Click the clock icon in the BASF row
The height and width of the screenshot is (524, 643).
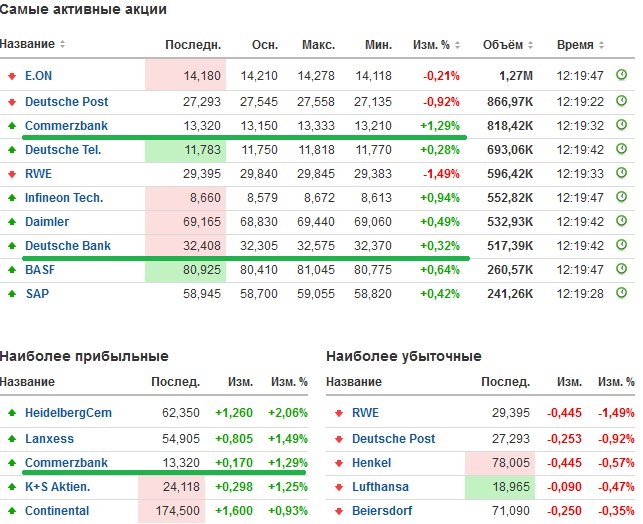pos(621,270)
